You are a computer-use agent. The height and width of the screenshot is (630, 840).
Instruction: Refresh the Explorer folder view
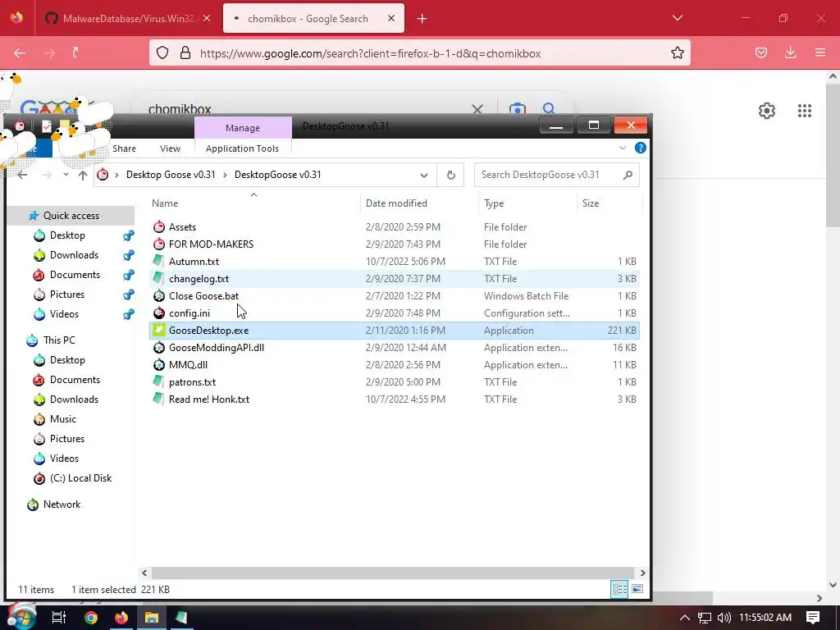pos(451,176)
